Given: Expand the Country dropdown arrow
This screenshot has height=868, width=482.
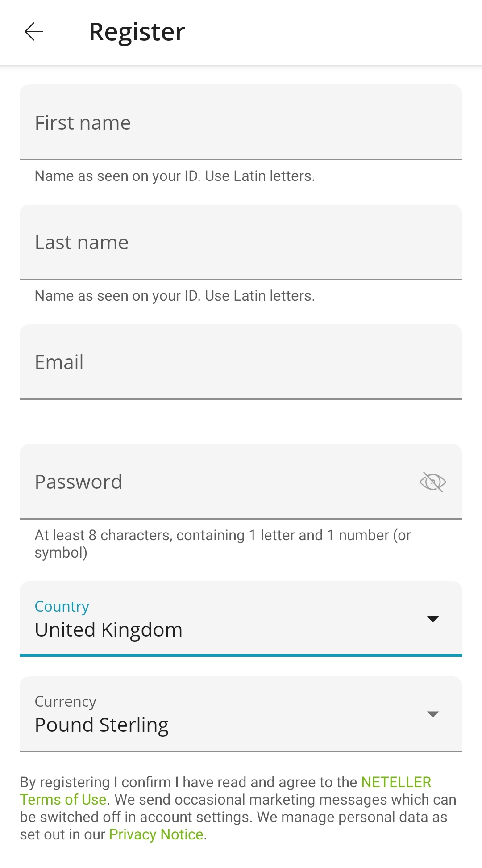Looking at the screenshot, I should click(432, 619).
